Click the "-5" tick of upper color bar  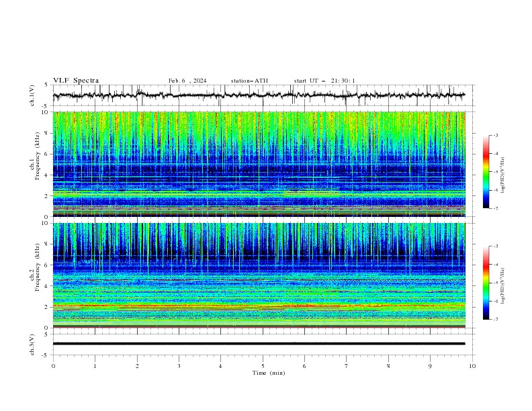[x=495, y=172]
